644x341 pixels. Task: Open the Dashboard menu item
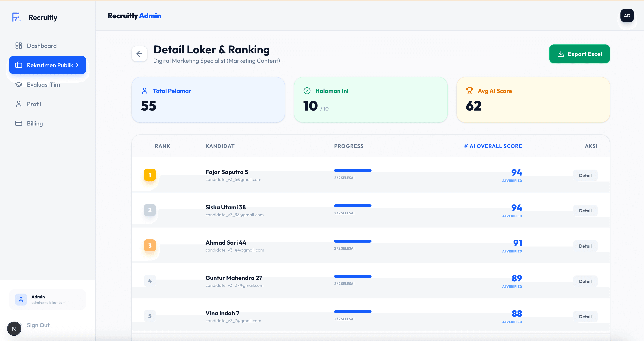pos(47,46)
